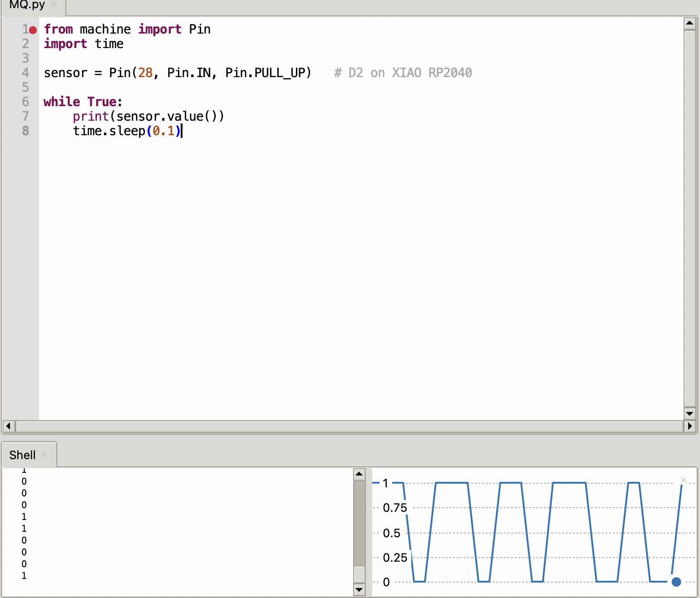Viewport: 700px width, 598px height.
Task: Place cursor on 'import time' line
Action: [x=84, y=44]
